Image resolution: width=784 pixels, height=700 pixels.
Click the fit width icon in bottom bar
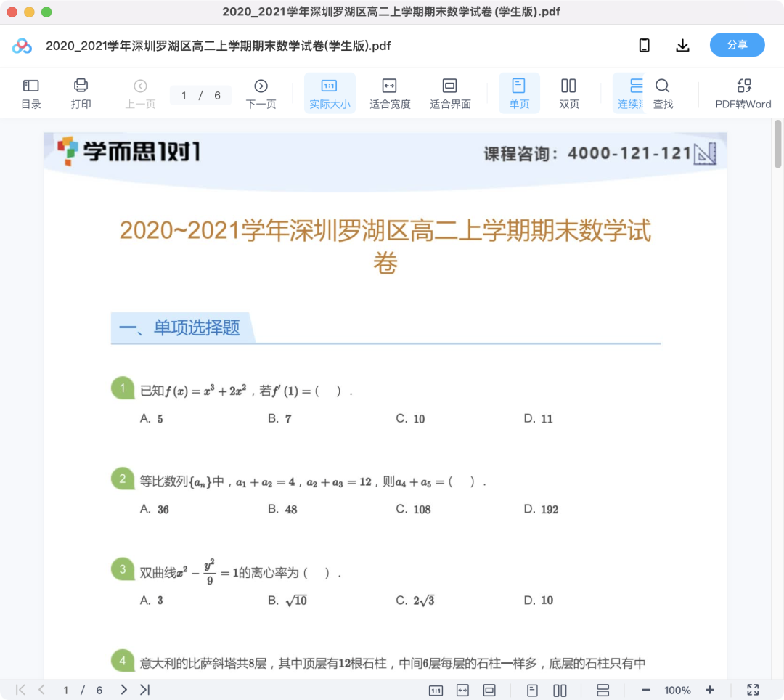(x=462, y=691)
